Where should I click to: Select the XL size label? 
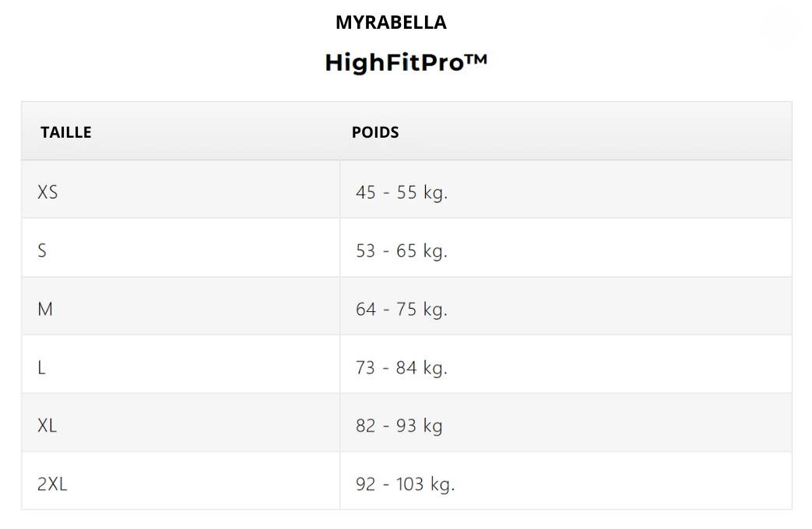pos(47,426)
